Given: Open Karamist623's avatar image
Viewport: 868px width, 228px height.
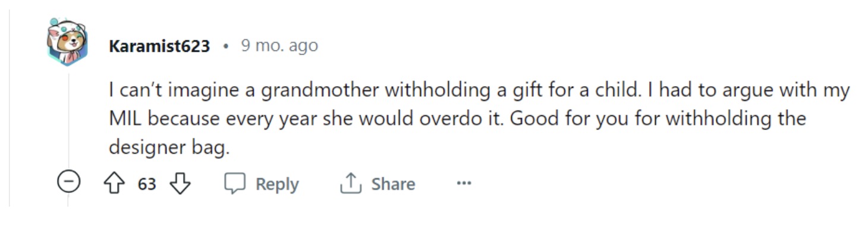Looking at the screenshot, I should [x=68, y=42].
